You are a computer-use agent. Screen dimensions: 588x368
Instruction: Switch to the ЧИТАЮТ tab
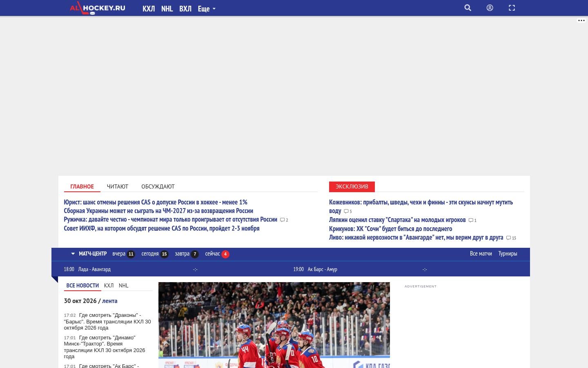118,186
